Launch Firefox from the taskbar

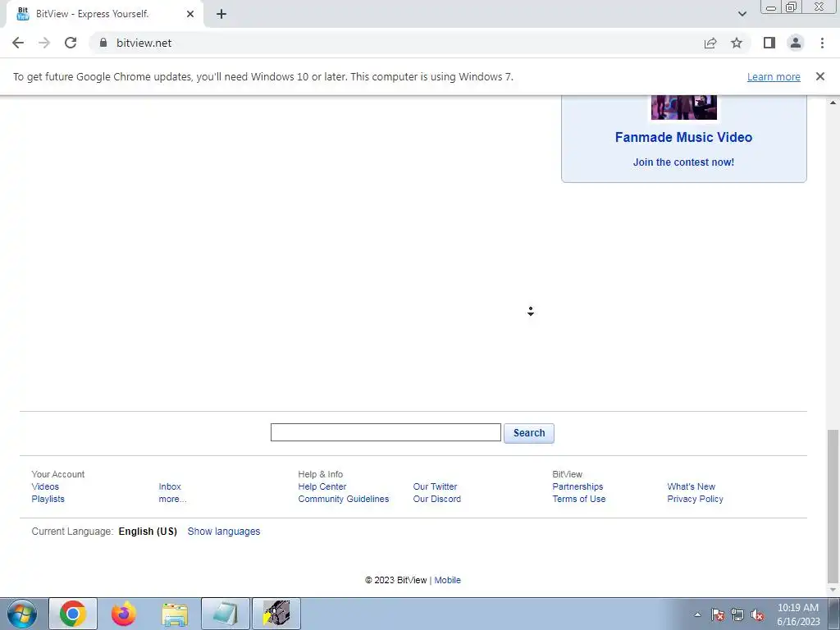coord(124,614)
